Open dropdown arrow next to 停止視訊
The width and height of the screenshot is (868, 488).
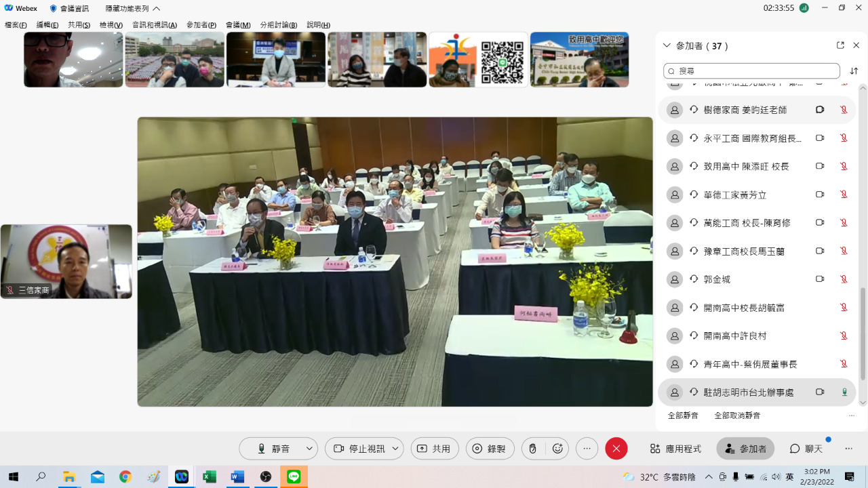395,449
